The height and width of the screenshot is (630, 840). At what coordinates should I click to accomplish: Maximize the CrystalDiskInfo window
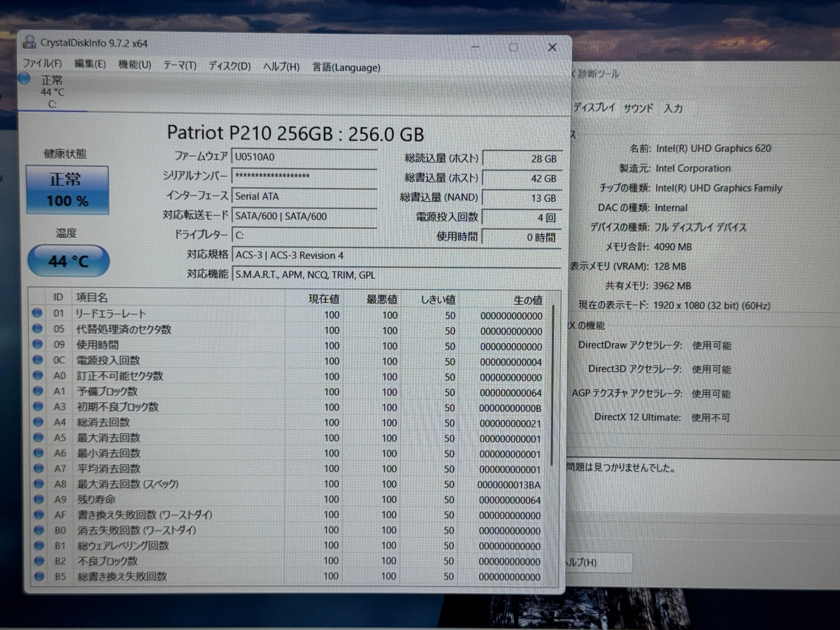click(513, 47)
